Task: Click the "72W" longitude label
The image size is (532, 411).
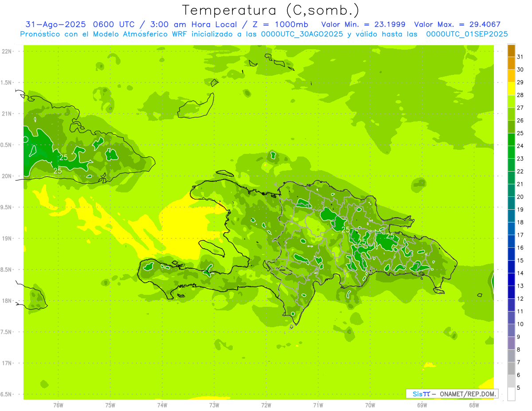Action: click(x=266, y=405)
